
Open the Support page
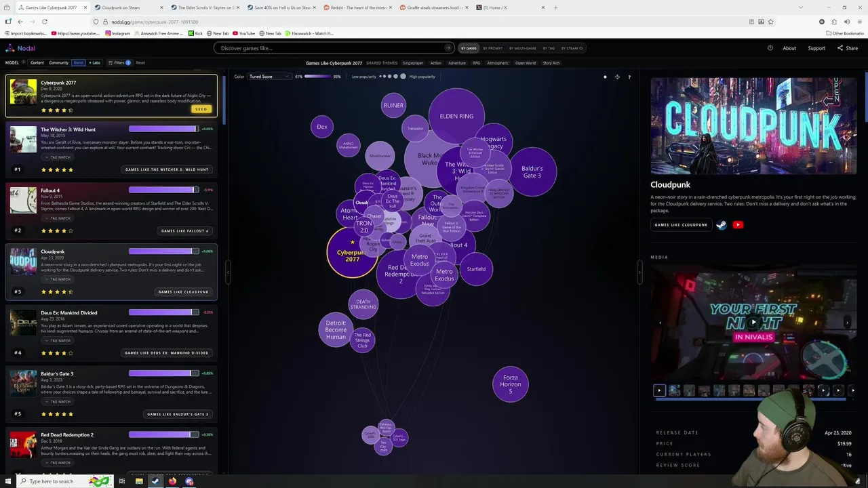click(816, 48)
